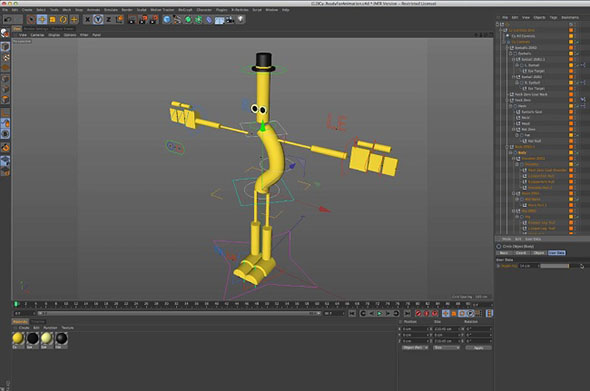
Task: Toggle the red Autokeying button
Action: tap(426, 313)
